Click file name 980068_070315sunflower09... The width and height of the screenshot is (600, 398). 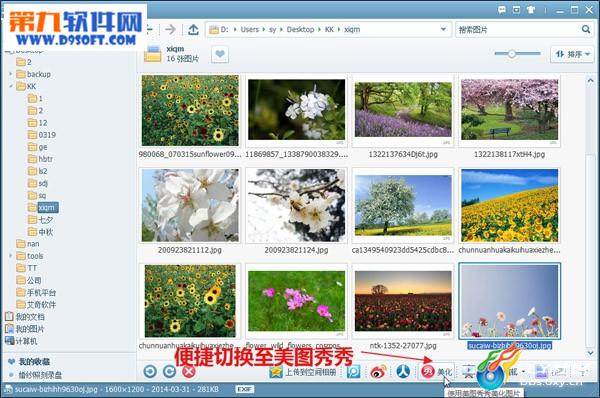click(190, 154)
